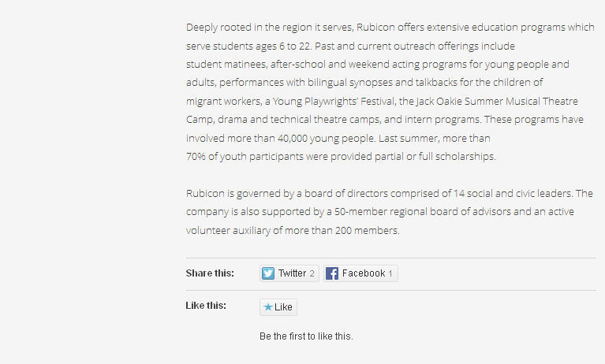Click the "Like this:" label
This screenshot has width=605, height=364.
point(206,306)
